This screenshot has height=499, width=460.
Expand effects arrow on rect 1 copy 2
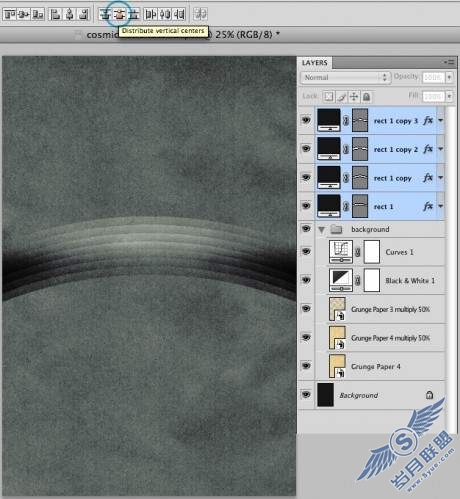[x=441, y=149]
